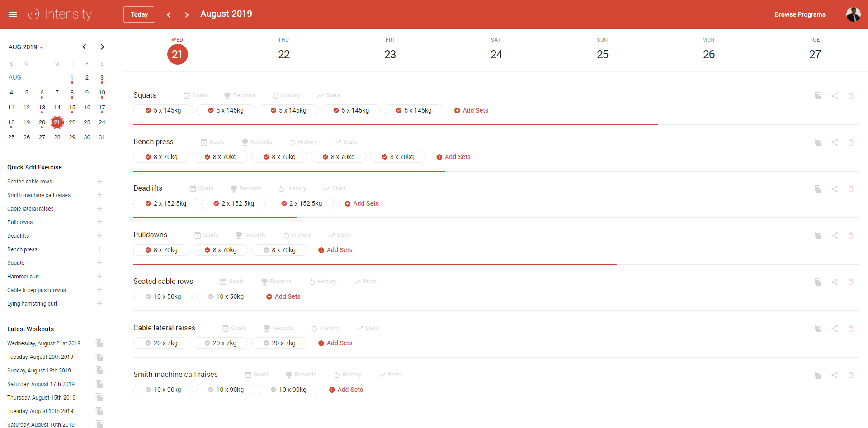Copy the Deadlifts exercise
Viewport: 868px width, 428px height.
coord(818,189)
